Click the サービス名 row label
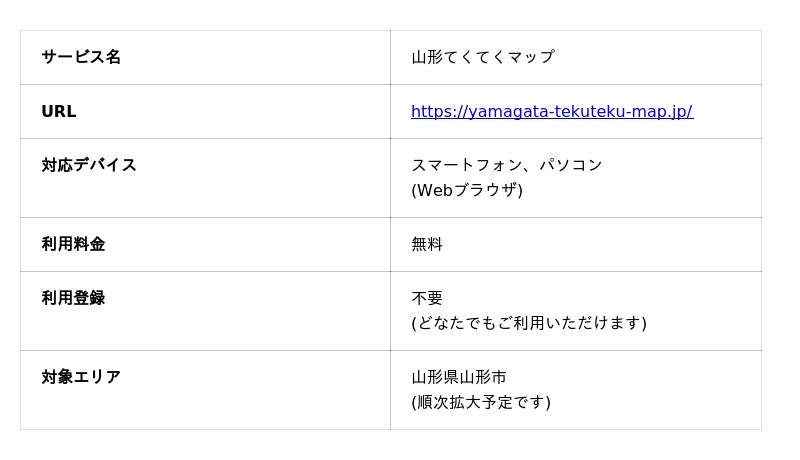The height and width of the screenshot is (460, 800). 81,57
